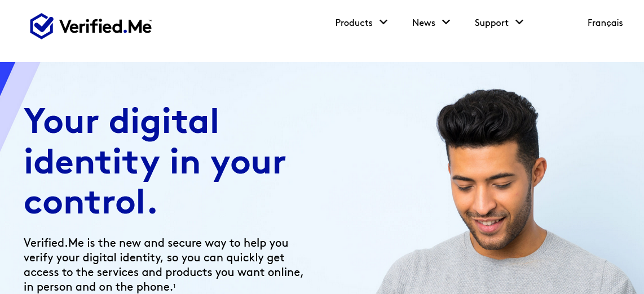Expand the chevron beside Support

click(x=519, y=22)
